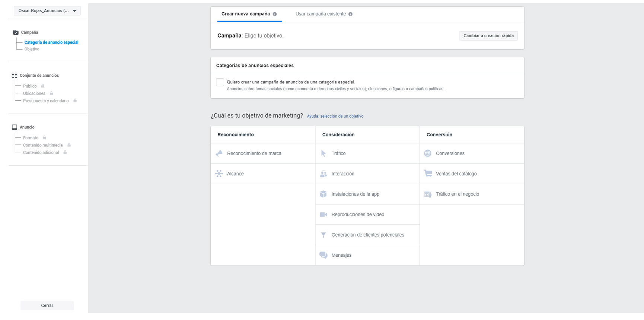Click the Instalaciones de la app box icon
The height and width of the screenshot is (320, 644).
[x=323, y=194]
